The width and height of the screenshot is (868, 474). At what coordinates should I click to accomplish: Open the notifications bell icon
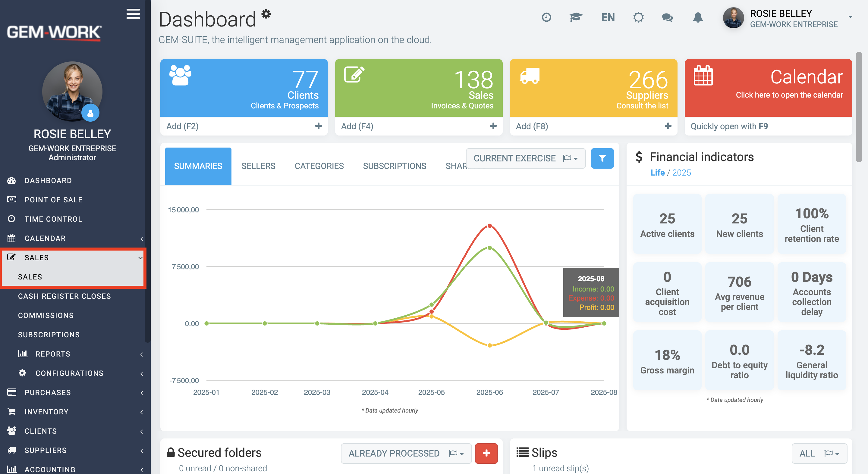tap(698, 17)
